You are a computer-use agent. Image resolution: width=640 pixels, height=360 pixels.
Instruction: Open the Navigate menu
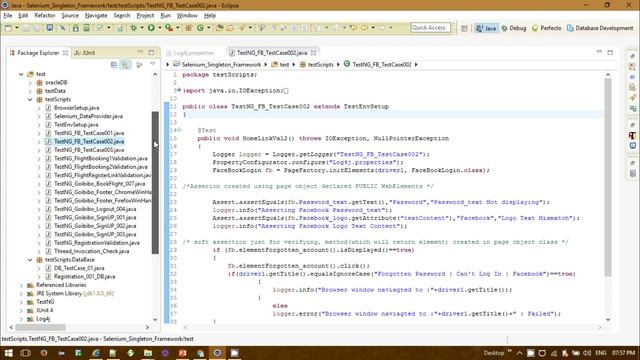point(96,16)
